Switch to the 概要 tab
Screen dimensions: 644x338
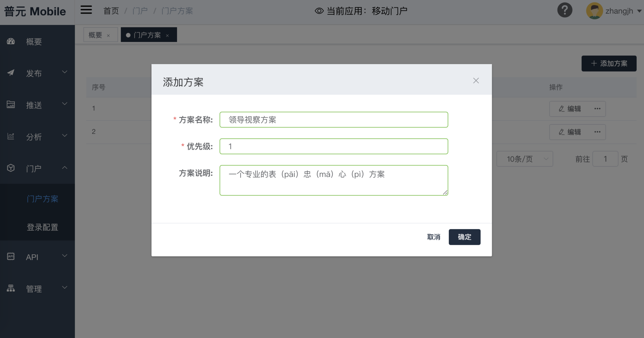click(95, 35)
